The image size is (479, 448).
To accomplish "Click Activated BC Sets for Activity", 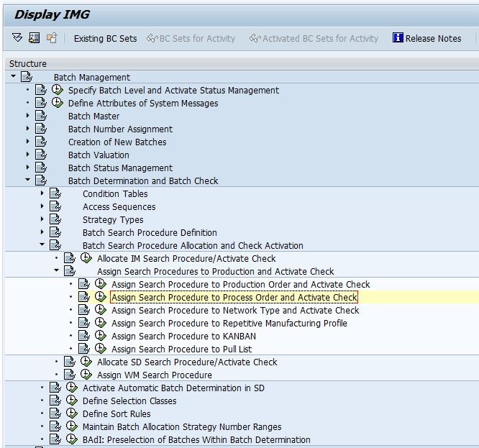I will [314, 39].
